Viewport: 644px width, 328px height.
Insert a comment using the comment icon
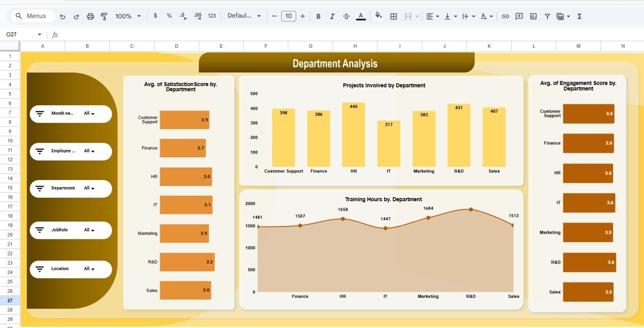[519, 16]
